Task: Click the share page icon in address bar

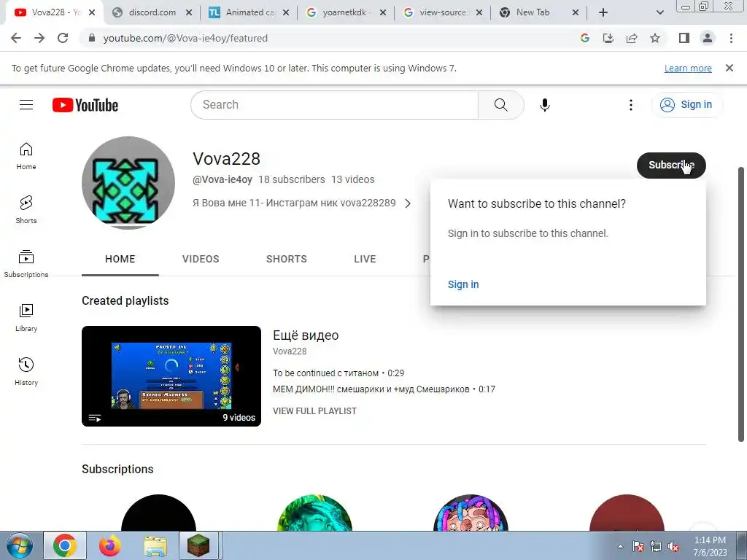Action: pos(632,38)
